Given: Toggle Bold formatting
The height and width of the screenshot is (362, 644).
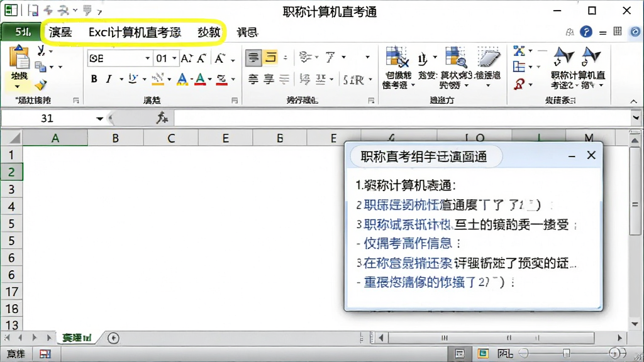Looking at the screenshot, I should click(94, 79).
